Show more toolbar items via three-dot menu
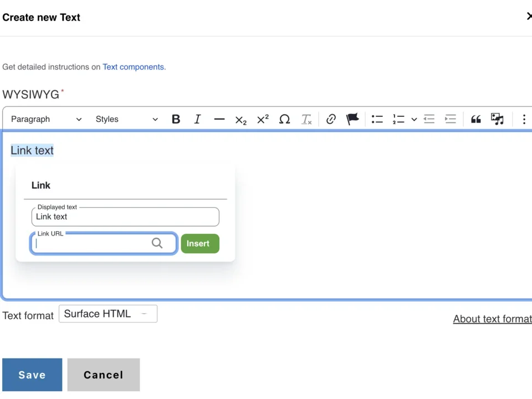 [x=524, y=119]
